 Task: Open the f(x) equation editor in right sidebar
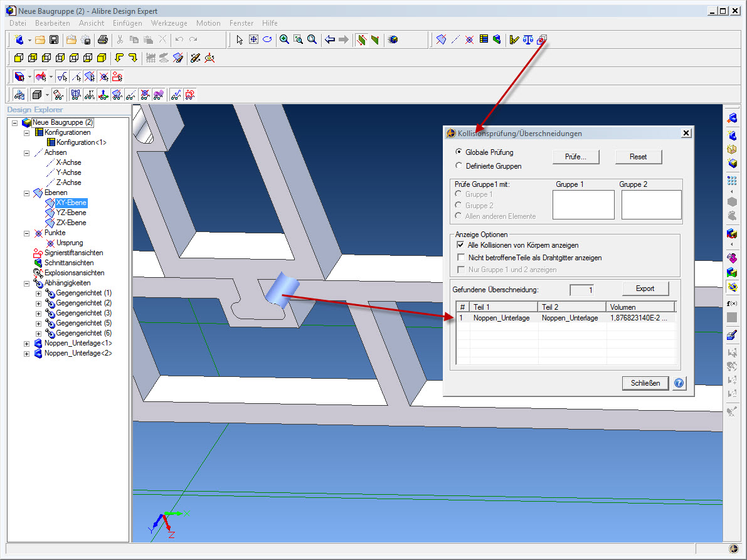point(732,304)
